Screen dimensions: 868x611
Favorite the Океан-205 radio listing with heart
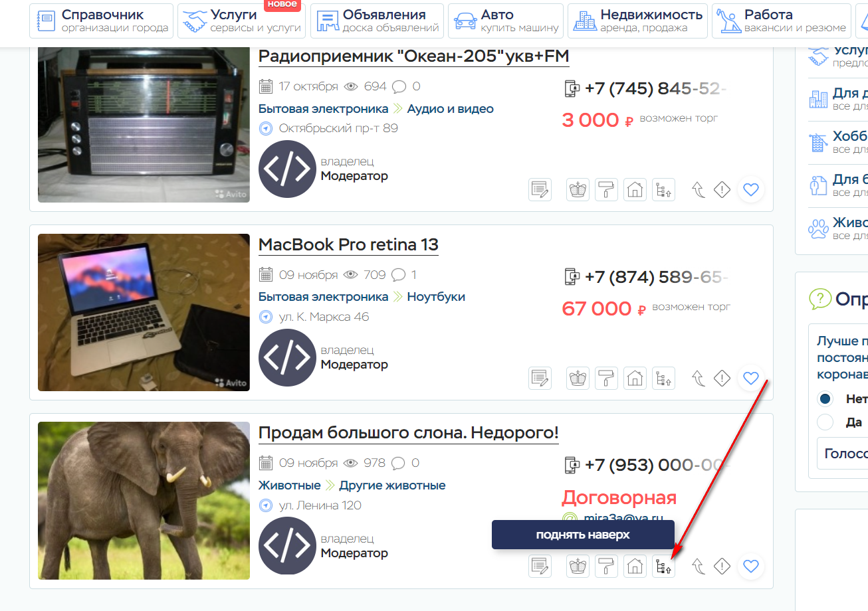(x=750, y=190)
